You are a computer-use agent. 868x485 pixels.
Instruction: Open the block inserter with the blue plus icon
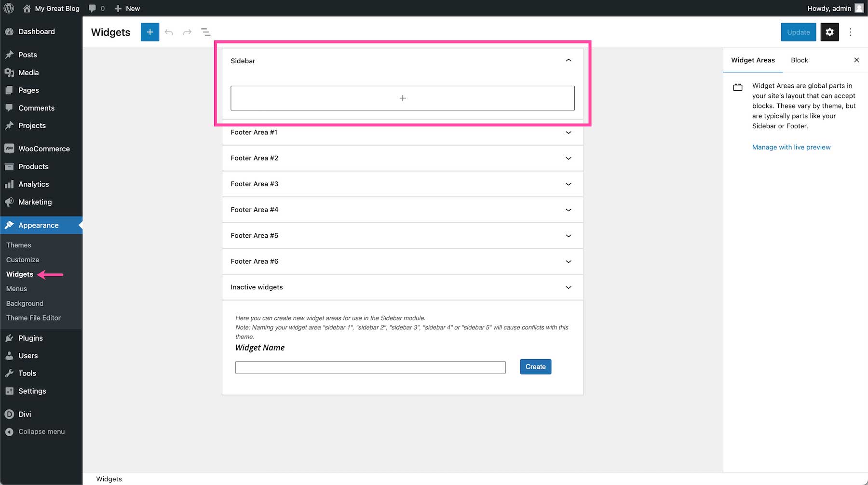[x=149, y=32]
